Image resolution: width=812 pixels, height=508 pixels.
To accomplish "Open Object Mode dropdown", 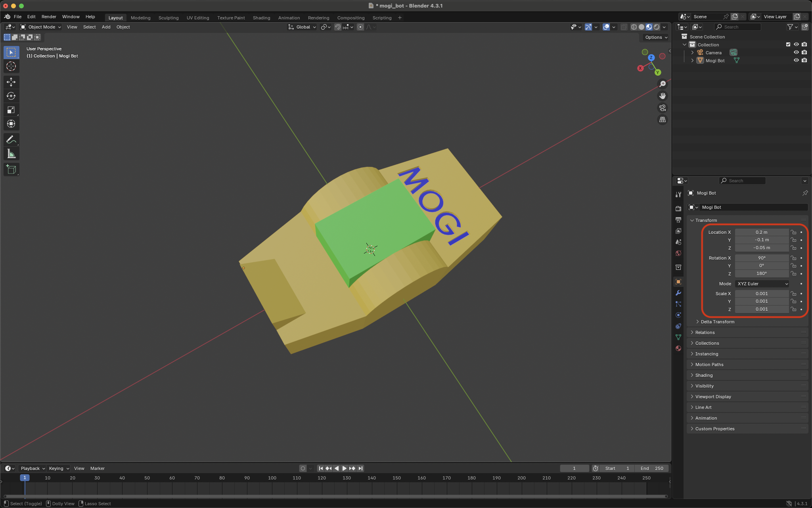I will (41, 27).
